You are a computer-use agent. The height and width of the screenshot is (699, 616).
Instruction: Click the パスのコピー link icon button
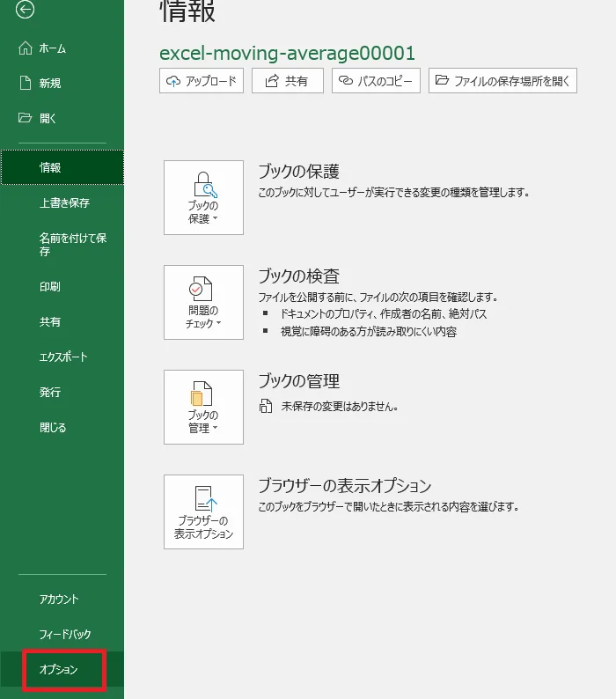tap(376, 81)
